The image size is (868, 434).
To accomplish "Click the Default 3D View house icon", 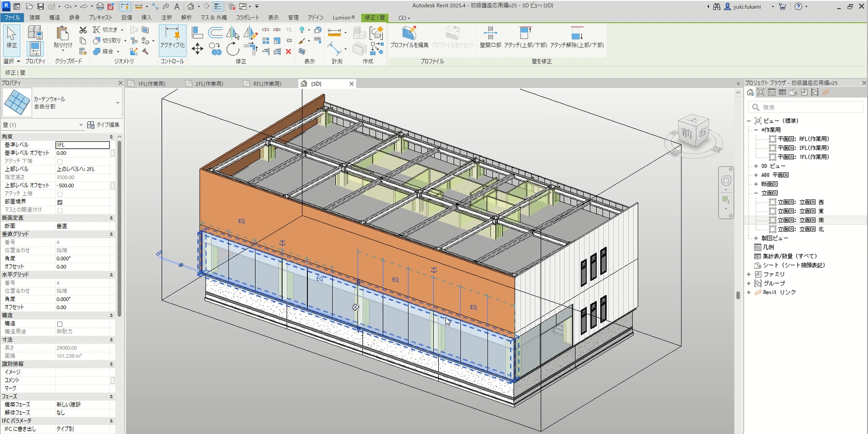I will click(x=191, y=7).
